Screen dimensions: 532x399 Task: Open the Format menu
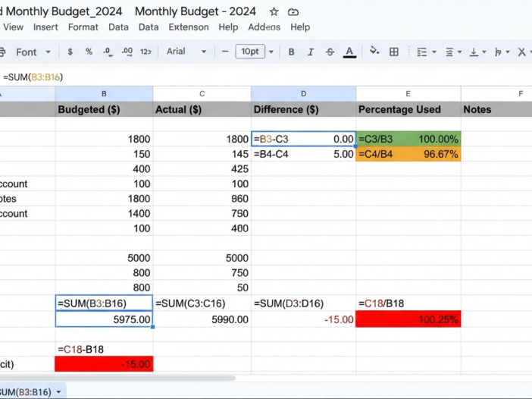point(83,27)
